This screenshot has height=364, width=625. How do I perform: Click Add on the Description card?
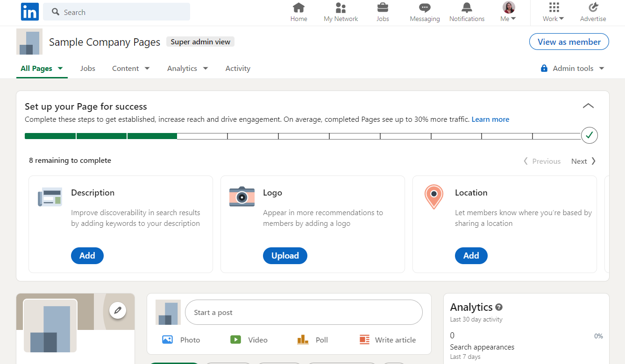[x=87, y=255]
